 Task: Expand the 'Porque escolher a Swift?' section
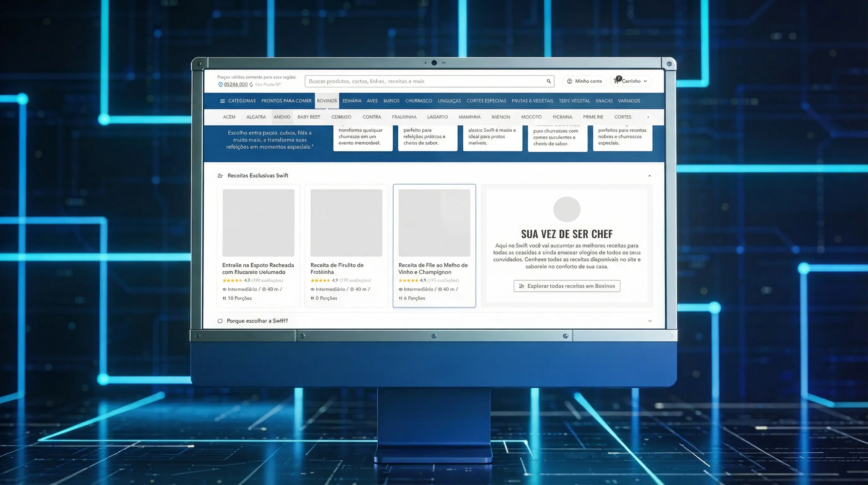650,321
